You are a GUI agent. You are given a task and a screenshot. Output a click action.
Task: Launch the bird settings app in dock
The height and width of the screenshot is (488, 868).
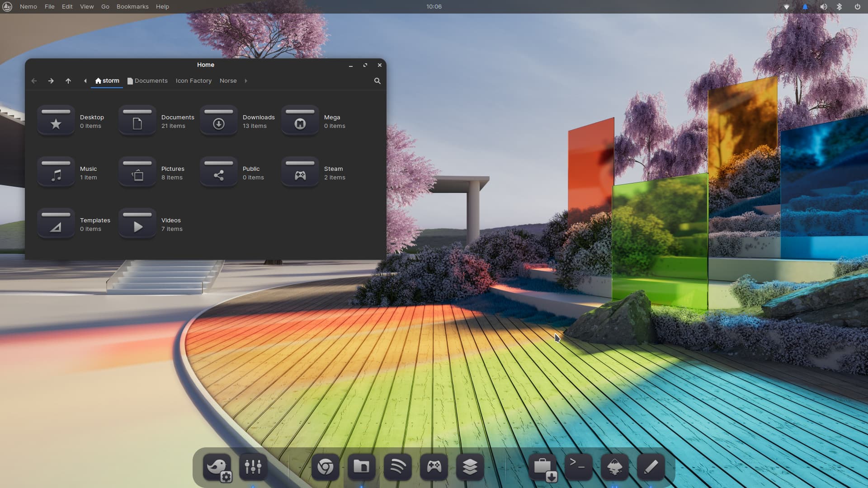click(217, 467)
